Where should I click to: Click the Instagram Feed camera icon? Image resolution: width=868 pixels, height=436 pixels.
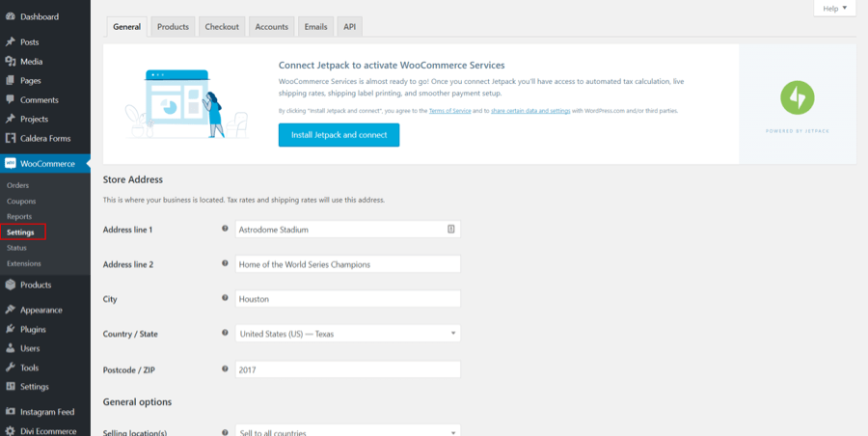pyautogui.click(x=10, y=412)
